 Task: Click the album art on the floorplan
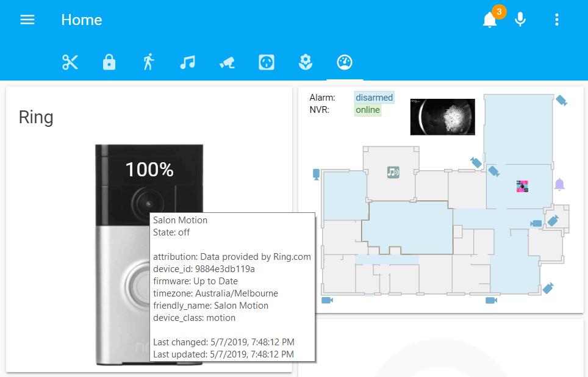[522, 185]
